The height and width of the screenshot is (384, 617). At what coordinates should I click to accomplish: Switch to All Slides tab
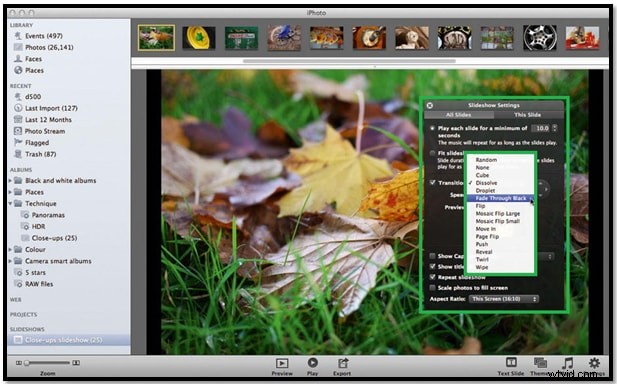click(x=459, y=115)
